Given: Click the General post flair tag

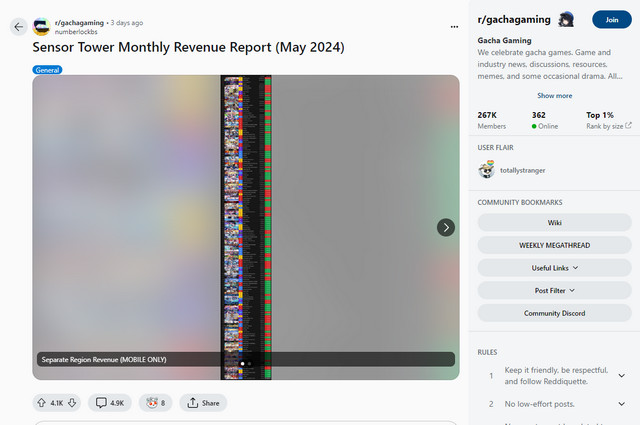Looking at the screenshot, I should (47, 70).
